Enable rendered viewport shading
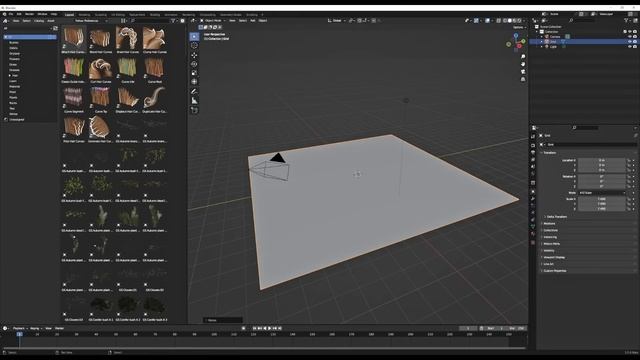Viewport: 640px width, 360px height. tap(520, 20)
